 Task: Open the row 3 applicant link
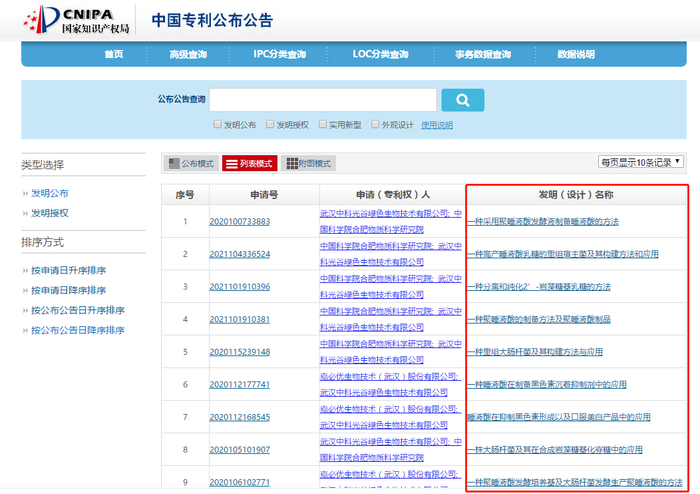[x=391, y=287]
